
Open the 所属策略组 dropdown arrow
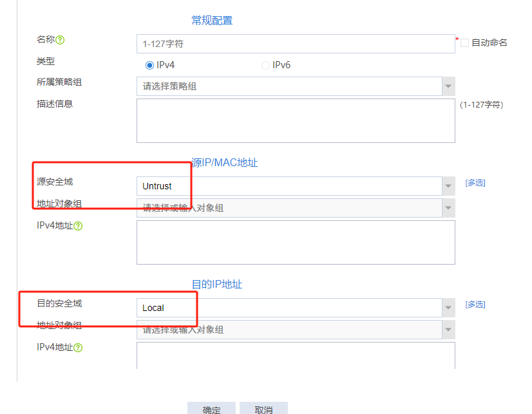pyautogui.click(x=448, y=86)
